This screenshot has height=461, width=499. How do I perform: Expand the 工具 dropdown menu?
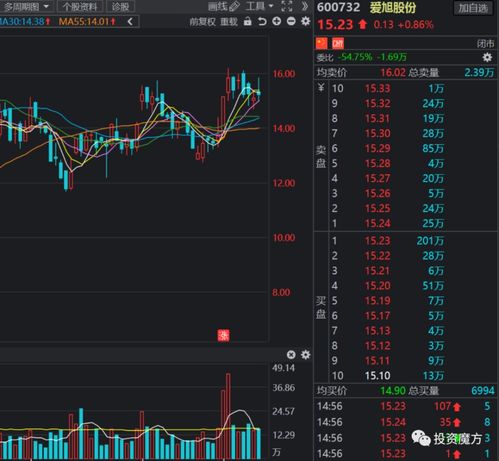tap(259, 6)
